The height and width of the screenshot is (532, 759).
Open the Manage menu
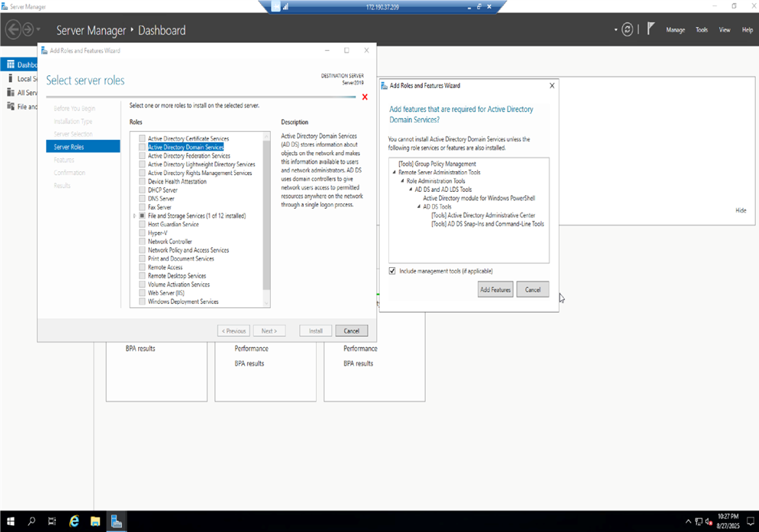pyautogui.click(x=675, y=30)
